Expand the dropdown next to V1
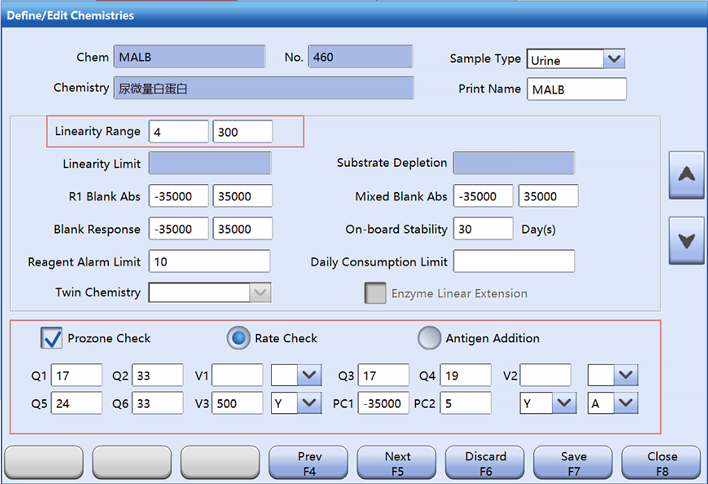Screen dimensions: 708x484 309,375
